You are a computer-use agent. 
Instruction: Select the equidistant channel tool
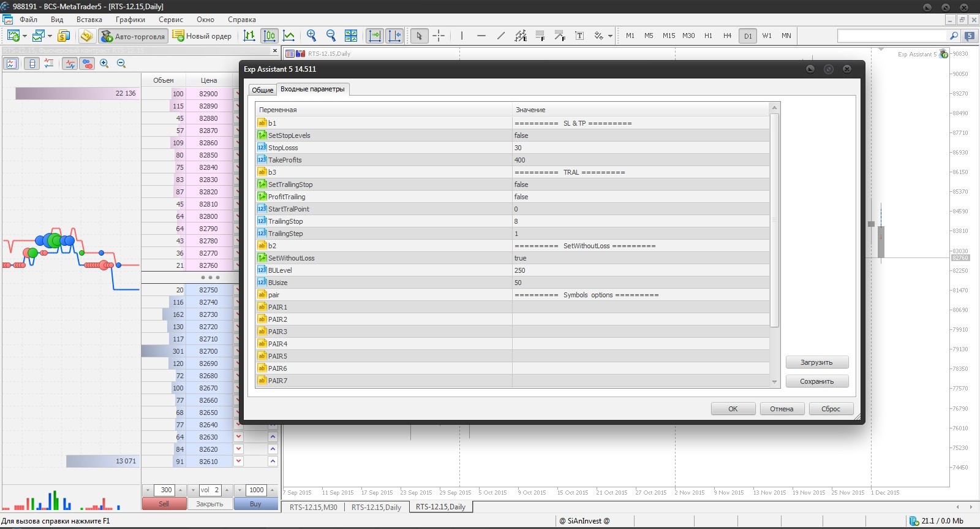(521, 36)
